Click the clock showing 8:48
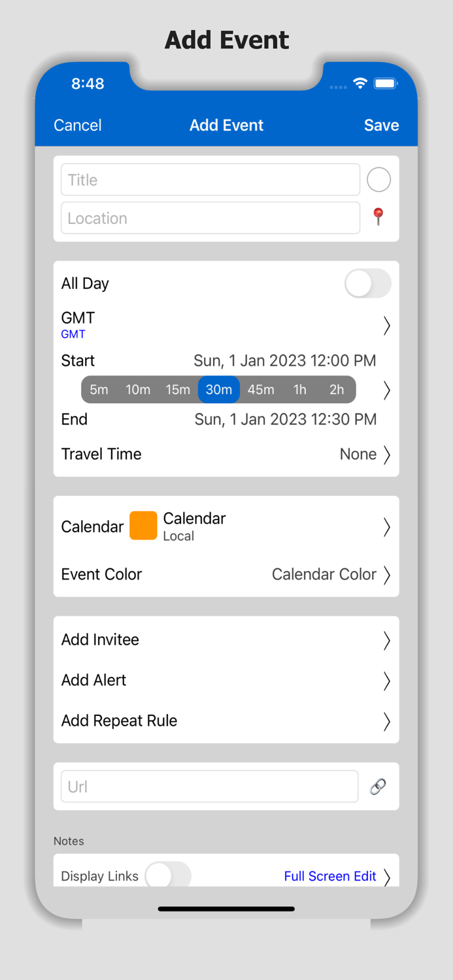 click(x=87, y=84)
